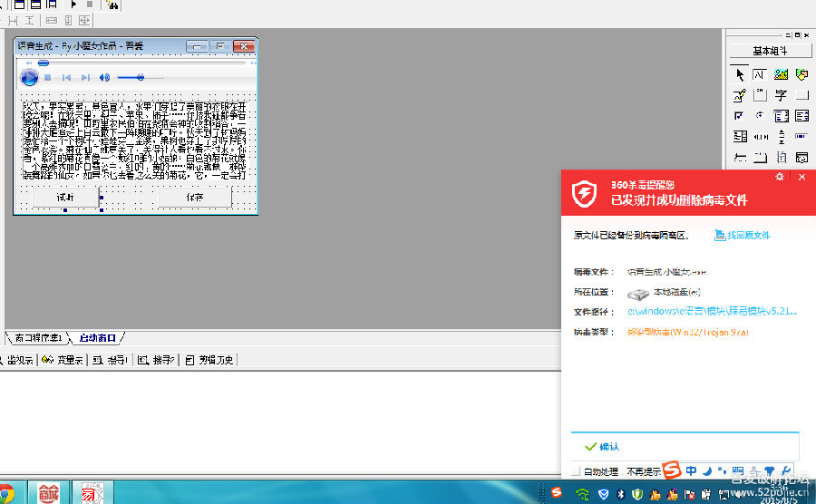Open the 找回原文件 link

tap(743, 236)
